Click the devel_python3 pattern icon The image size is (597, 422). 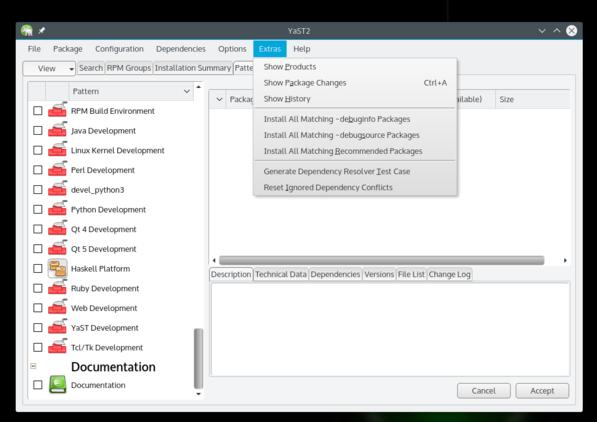click(x=57, y=189)
